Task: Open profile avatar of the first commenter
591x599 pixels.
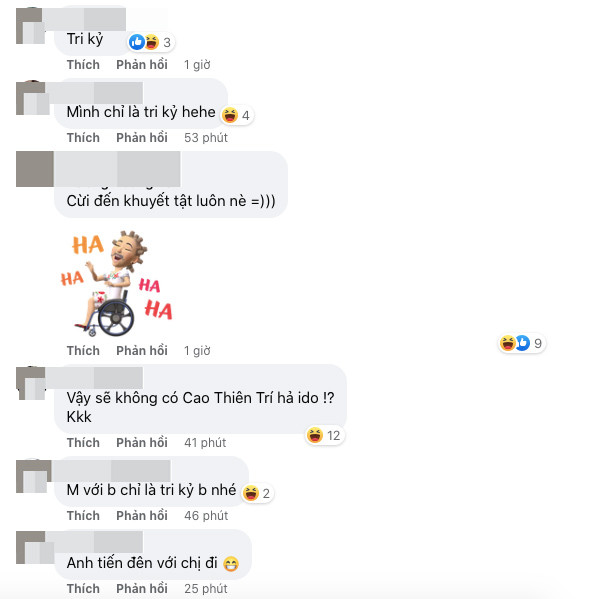Action: coord(31,26)
